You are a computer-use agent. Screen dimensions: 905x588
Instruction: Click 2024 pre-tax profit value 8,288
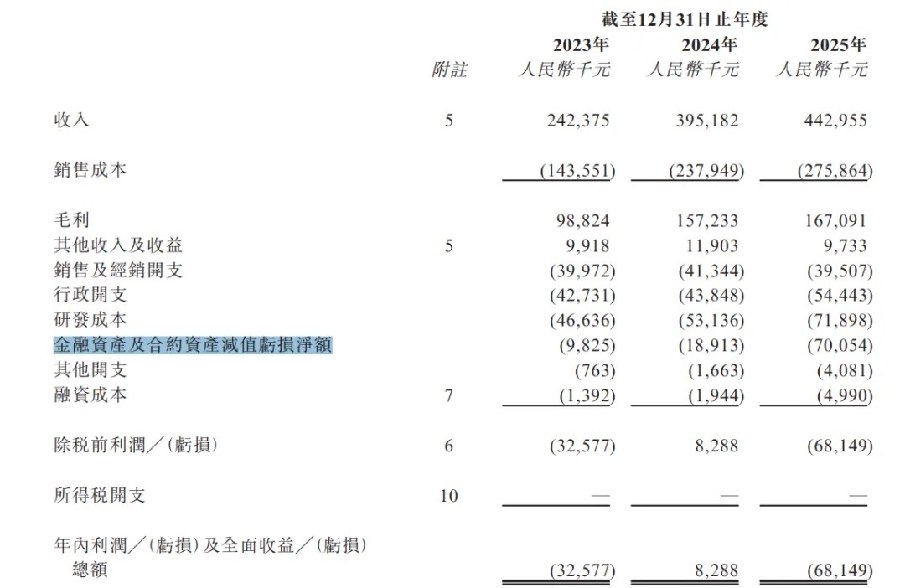716,446
